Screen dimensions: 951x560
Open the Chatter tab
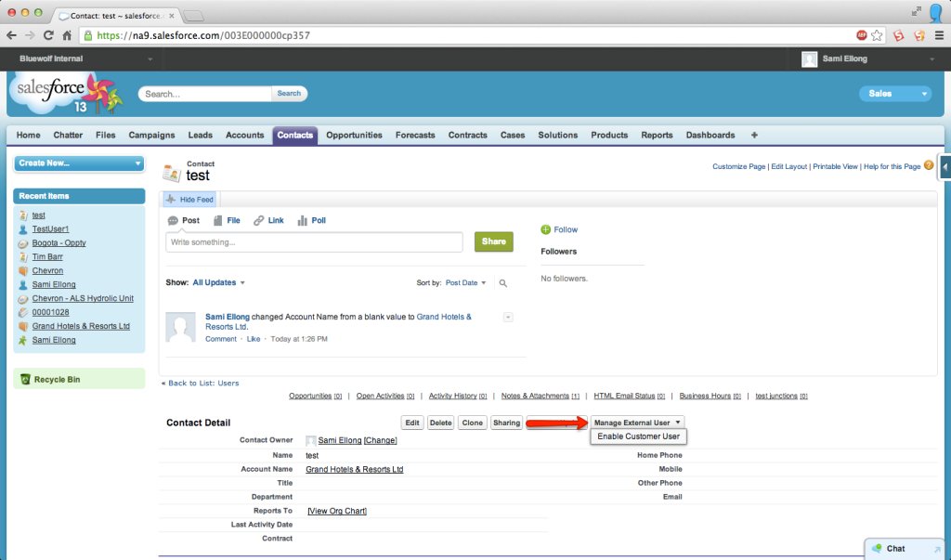tap(68, 135)
